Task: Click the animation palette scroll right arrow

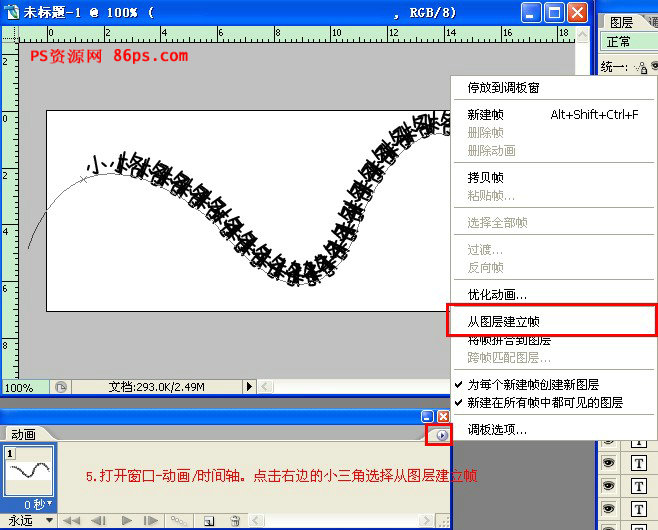Action: point(426,521)
